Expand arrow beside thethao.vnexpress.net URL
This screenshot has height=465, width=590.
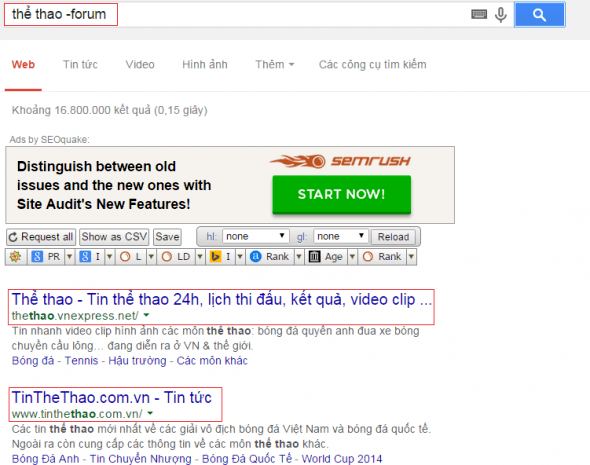pos(146,315)
